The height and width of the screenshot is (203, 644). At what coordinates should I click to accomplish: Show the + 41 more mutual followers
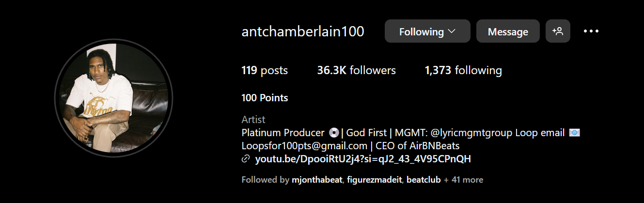(463, 180)
